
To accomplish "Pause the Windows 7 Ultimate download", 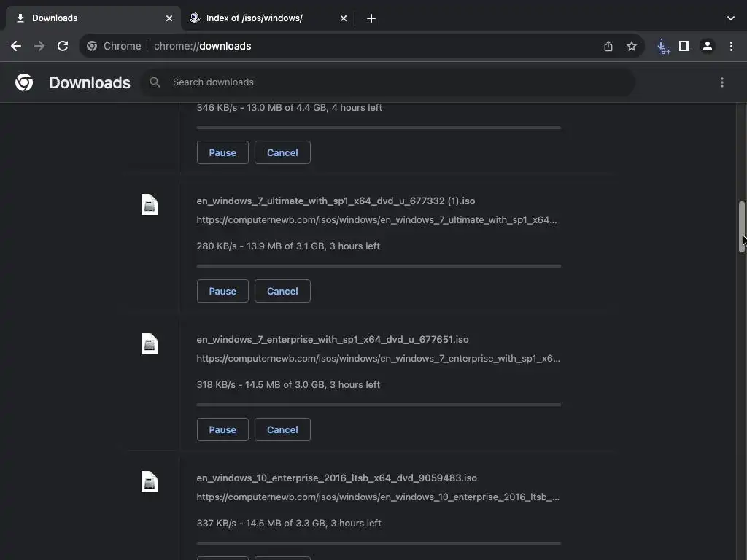I will [222, 291].
